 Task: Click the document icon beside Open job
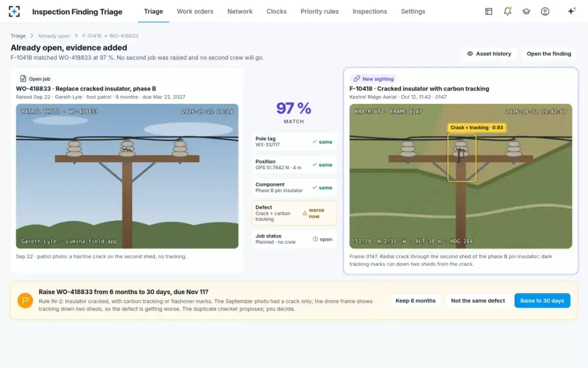tap(23, 79)
